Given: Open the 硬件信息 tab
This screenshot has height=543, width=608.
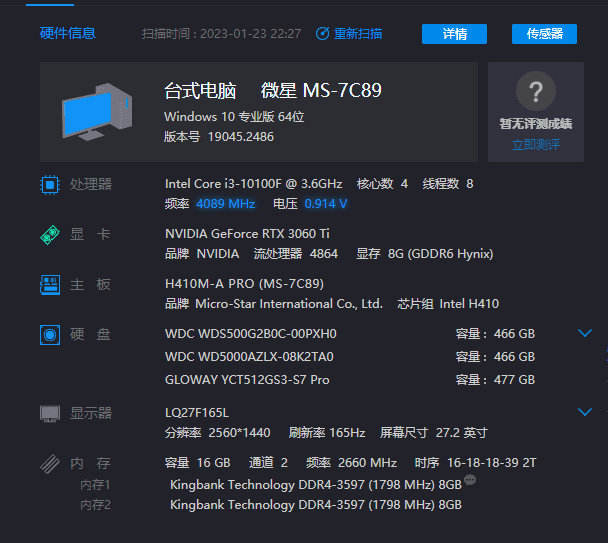Looking at the screenshot, I should point(67,33).
